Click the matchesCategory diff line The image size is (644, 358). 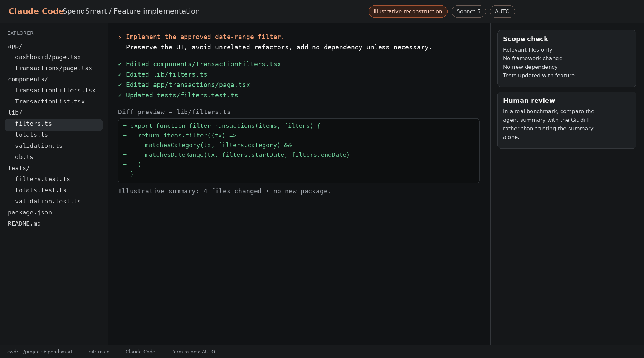click(208, 145)
